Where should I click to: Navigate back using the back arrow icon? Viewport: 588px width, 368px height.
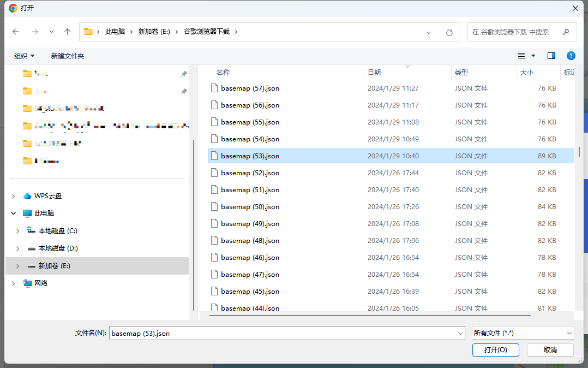point(16,32)
